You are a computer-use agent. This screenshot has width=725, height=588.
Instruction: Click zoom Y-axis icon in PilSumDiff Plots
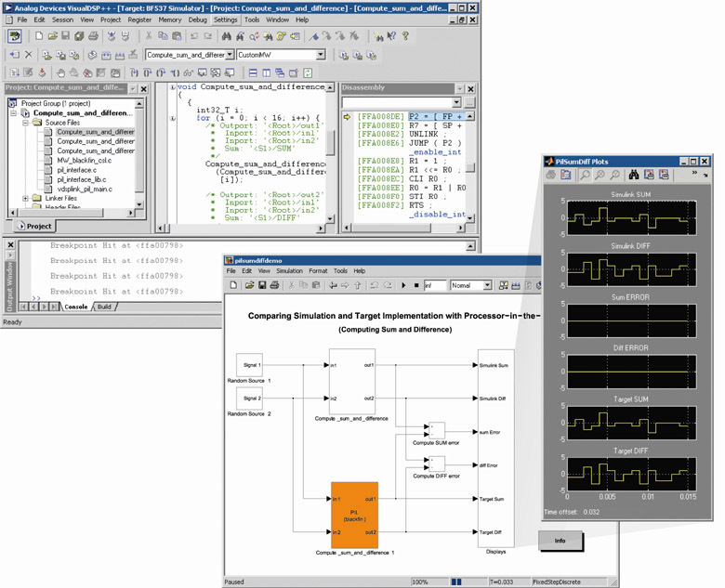[x=614, y=175]
